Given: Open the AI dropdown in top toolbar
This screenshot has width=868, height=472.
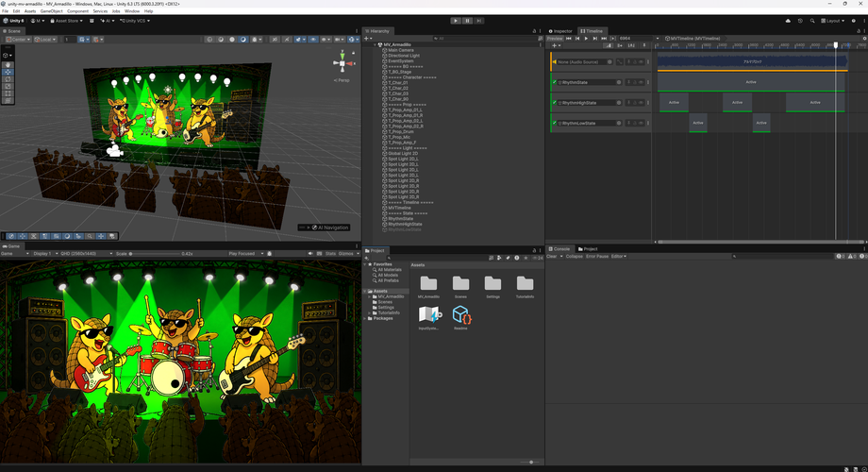Looking at the screenshot, I should 107,21.
